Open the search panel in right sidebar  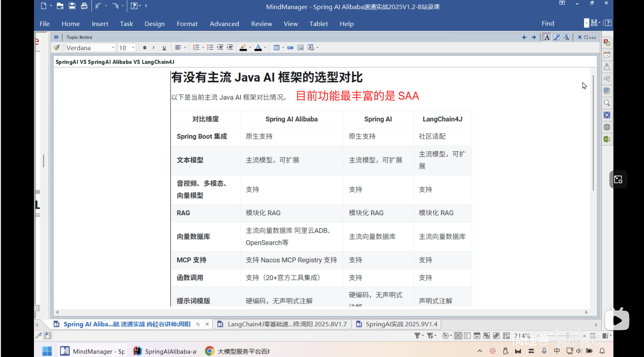click(607, 103)
